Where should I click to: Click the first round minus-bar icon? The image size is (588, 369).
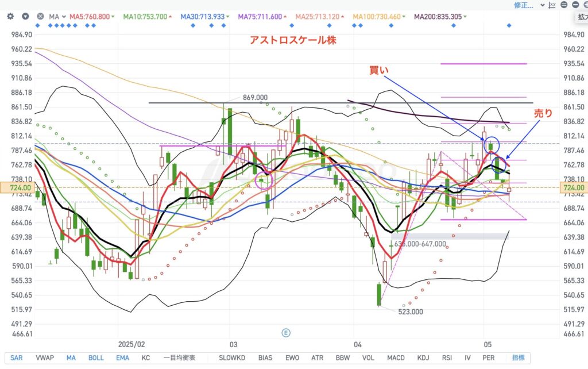[x=564, y=5]
